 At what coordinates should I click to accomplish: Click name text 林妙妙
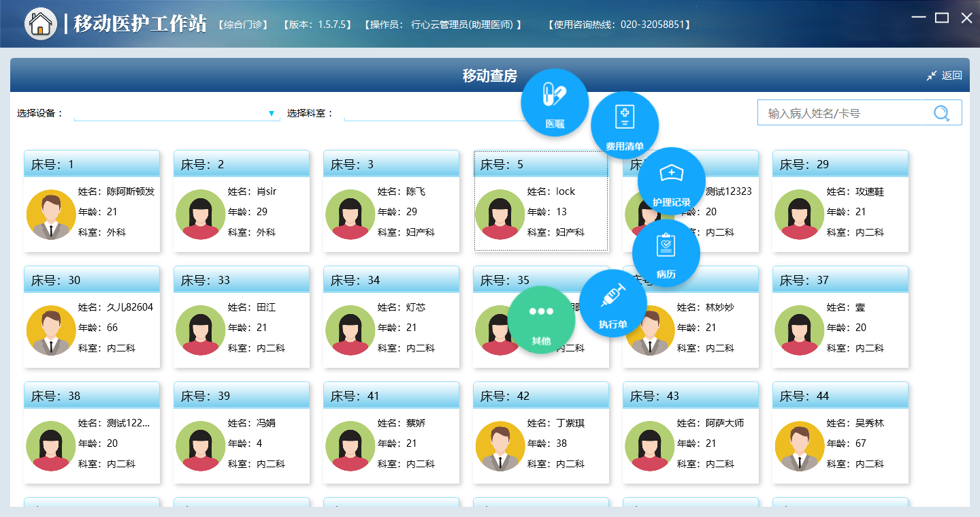720,307
